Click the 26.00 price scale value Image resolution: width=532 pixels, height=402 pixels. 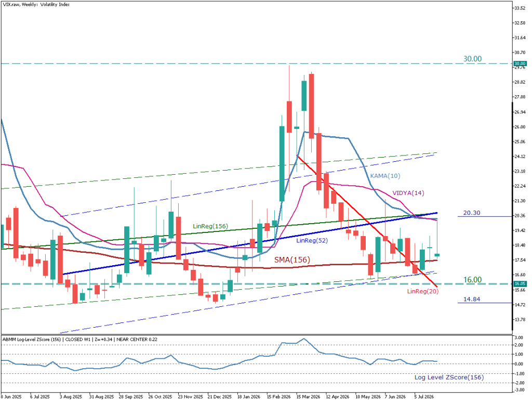[x=520, y=127]
